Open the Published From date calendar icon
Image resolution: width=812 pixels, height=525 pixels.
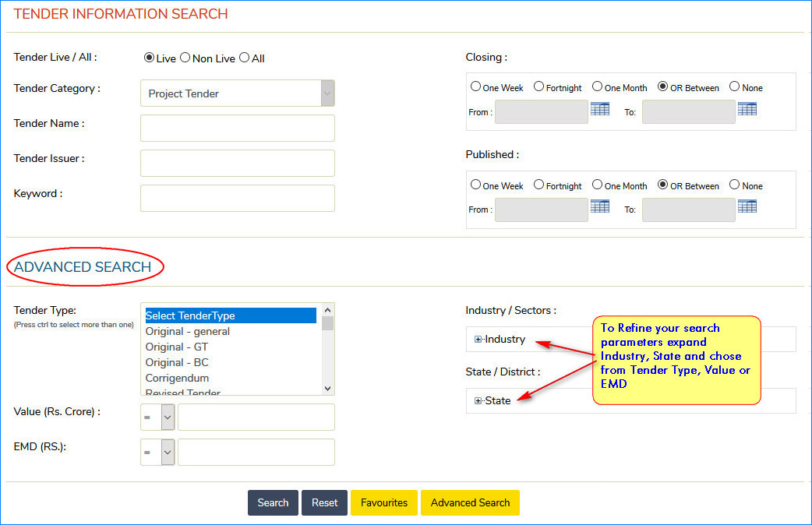(599, 207)
